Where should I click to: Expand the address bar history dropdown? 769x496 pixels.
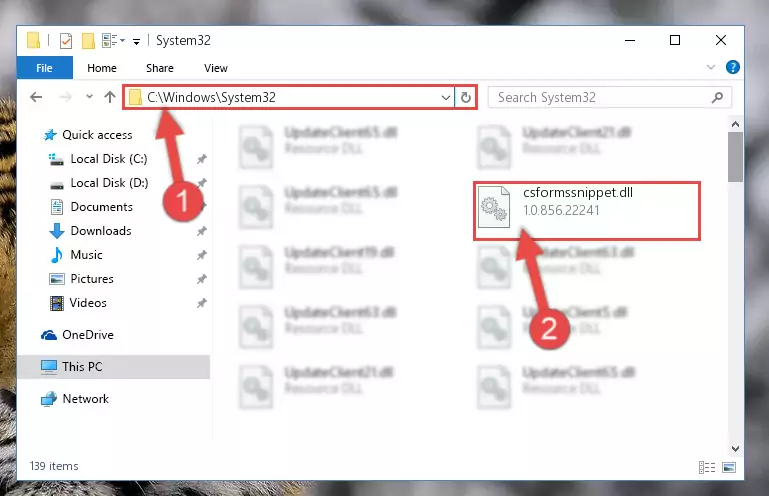pos(445,97)
